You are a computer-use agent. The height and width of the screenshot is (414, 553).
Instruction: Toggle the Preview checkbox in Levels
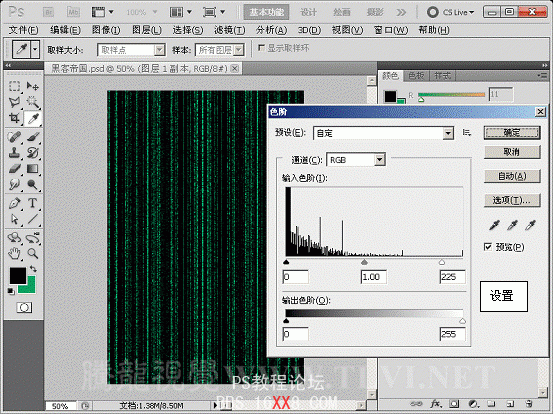click(488, 247)
